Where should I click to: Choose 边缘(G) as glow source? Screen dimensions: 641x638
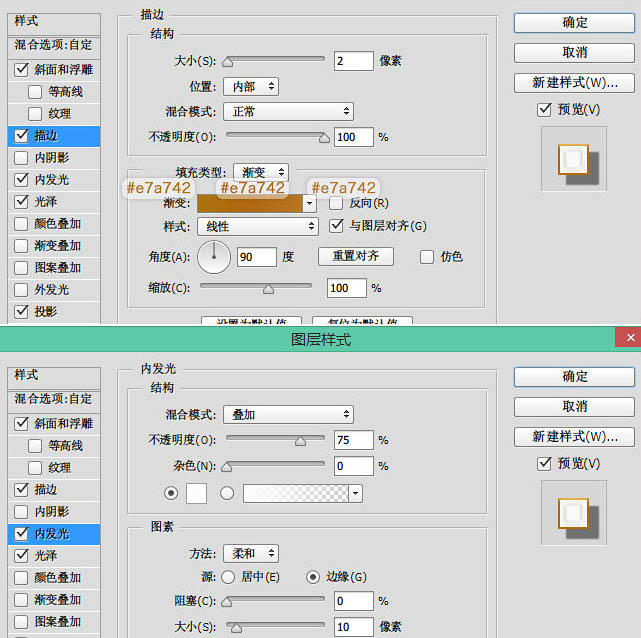point(313,577)
